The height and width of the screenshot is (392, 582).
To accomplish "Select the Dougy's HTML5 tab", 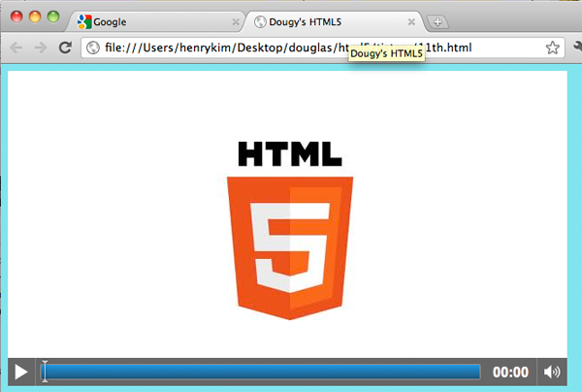I will click(x=332, y=22).
